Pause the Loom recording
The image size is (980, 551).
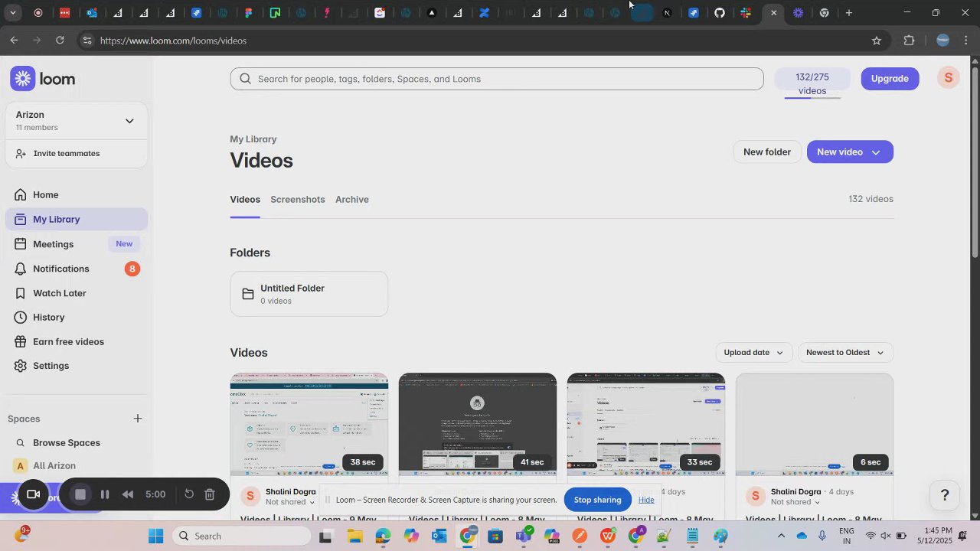pos(105,494)
